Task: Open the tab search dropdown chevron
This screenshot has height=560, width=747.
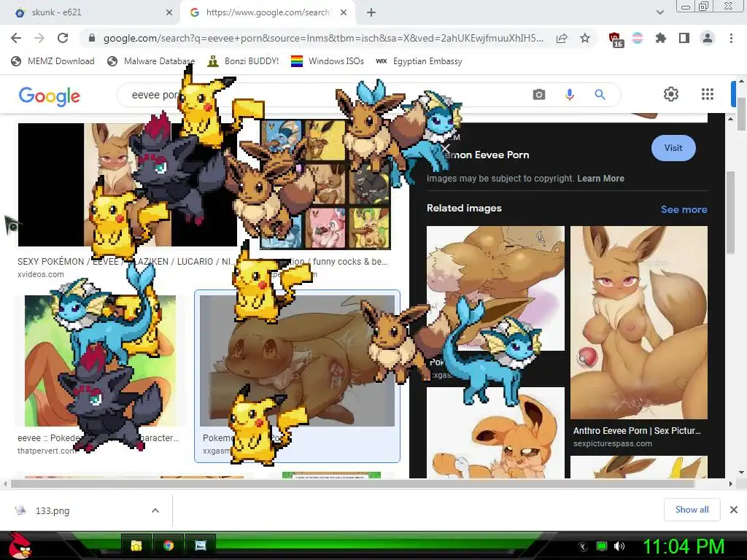Action: point(659,12)
